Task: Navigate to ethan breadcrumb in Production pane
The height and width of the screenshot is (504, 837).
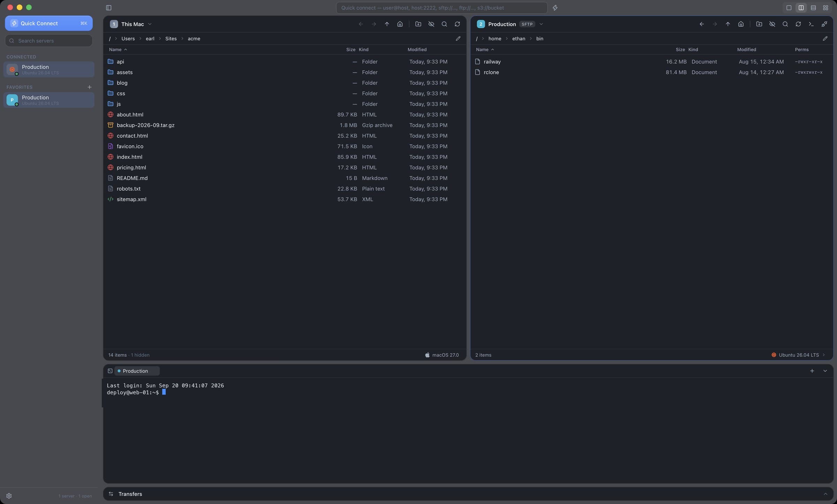Action: [x=519, y=39]
